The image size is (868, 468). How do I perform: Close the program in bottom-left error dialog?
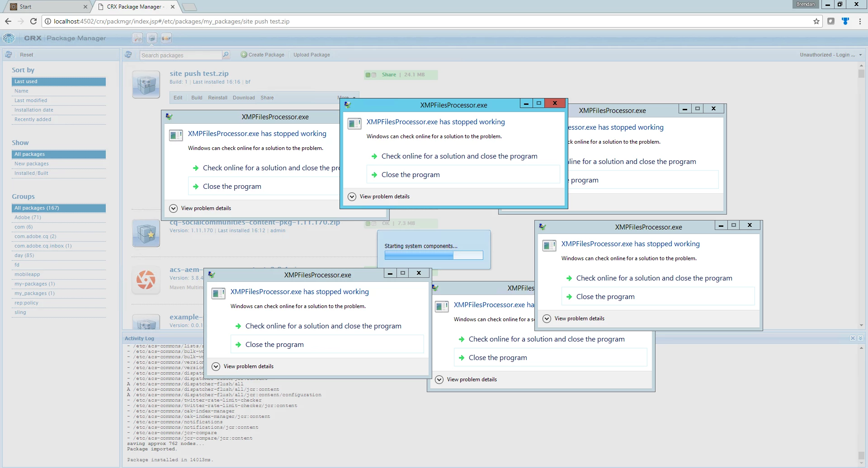pyautogui.click(x=327, y=344)
